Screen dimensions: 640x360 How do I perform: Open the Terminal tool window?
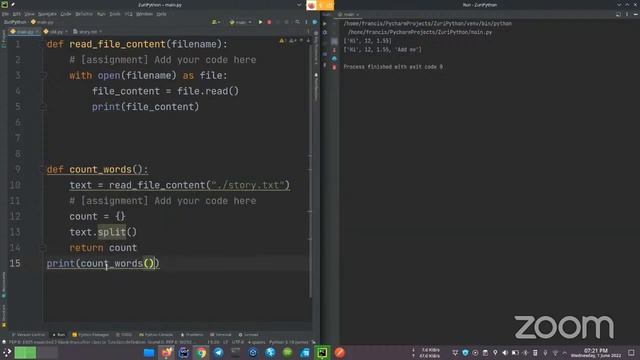(220, 335)
